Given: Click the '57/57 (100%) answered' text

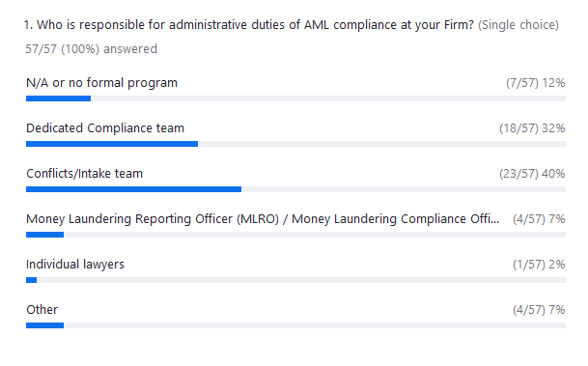Looking at the screenshot, I should click(x=91, y=48).
